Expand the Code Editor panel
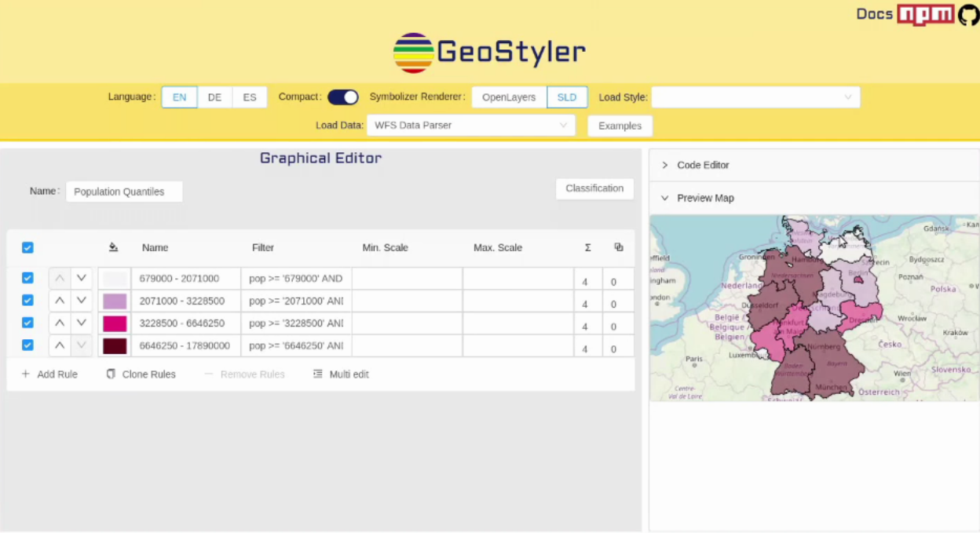The image size is (980, 533). pyautogui.click(x=703, y=165)
